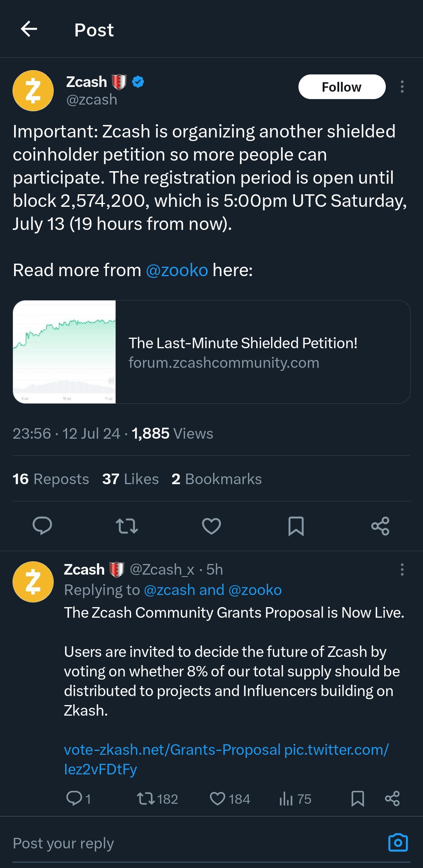Like the main Zcash post
Screen dimensions: 423x868
click(x=211, y=526)
